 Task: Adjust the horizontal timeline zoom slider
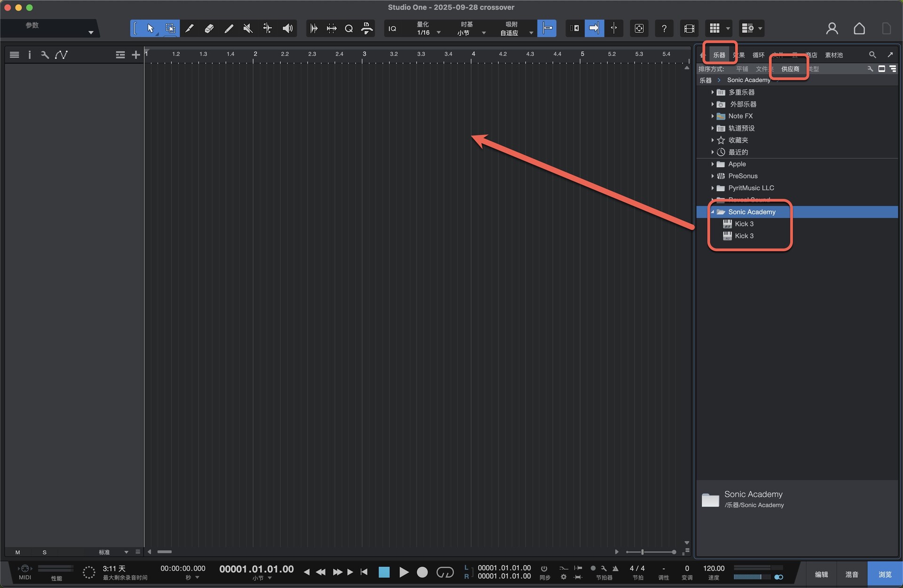(x=642, y=552)
